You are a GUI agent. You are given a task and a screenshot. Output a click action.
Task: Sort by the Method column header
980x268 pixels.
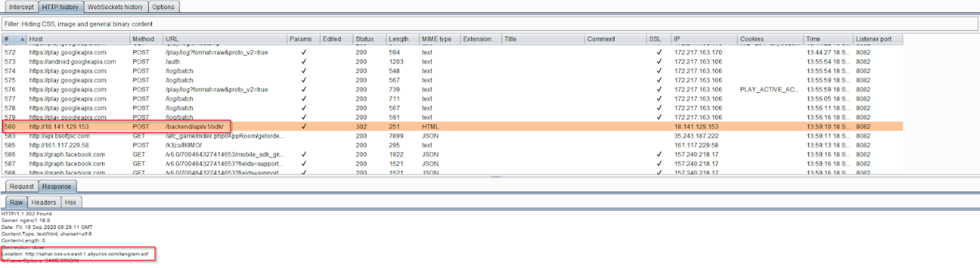coord(146,39)
